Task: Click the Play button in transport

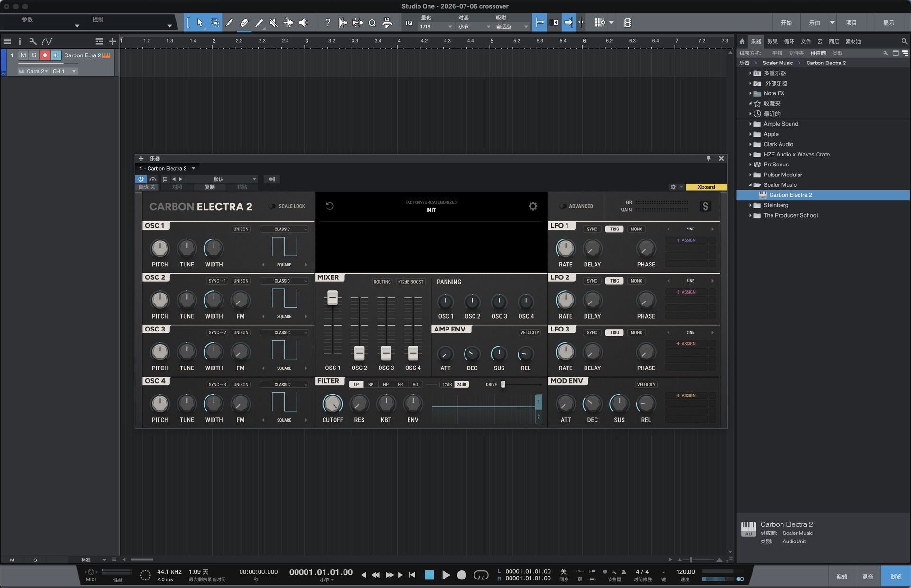Action: tap(446, 575)
